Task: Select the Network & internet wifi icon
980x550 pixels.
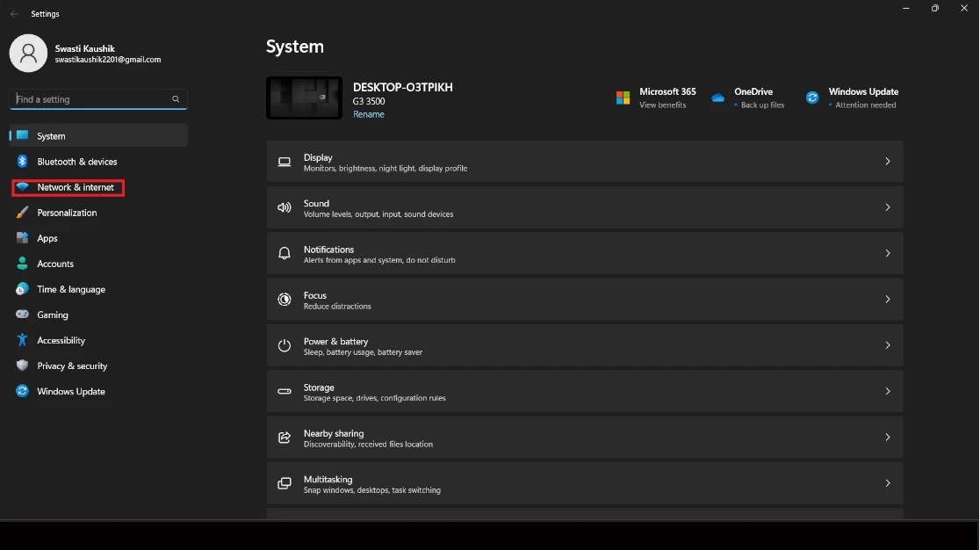Action: (23, 187)
